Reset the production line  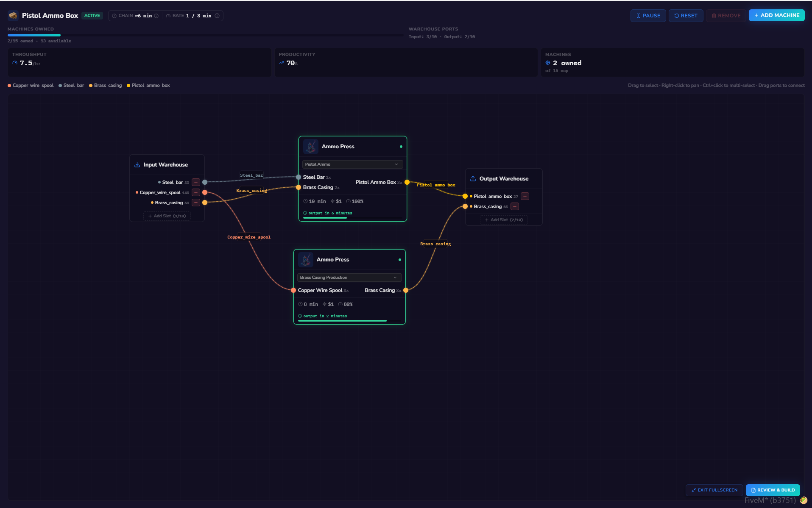pyautogui.click(x=686, y=16)
